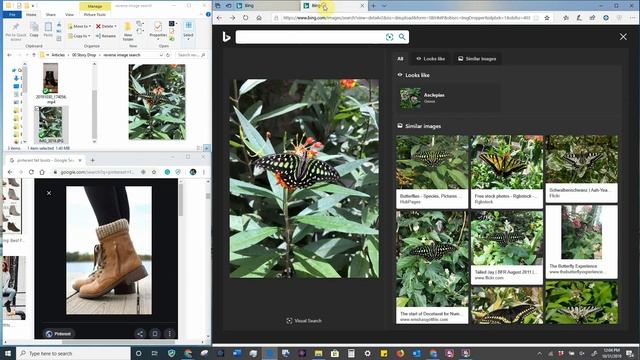
Task: Open Picture Tools tab in File Explorer
Action: (x=95, y=14)
